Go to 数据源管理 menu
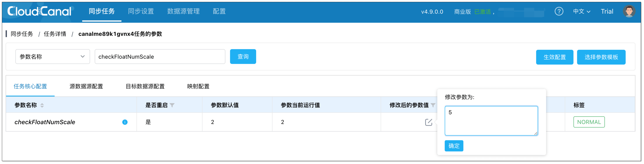Screen dimensions: 644x164 click(183, 11)
